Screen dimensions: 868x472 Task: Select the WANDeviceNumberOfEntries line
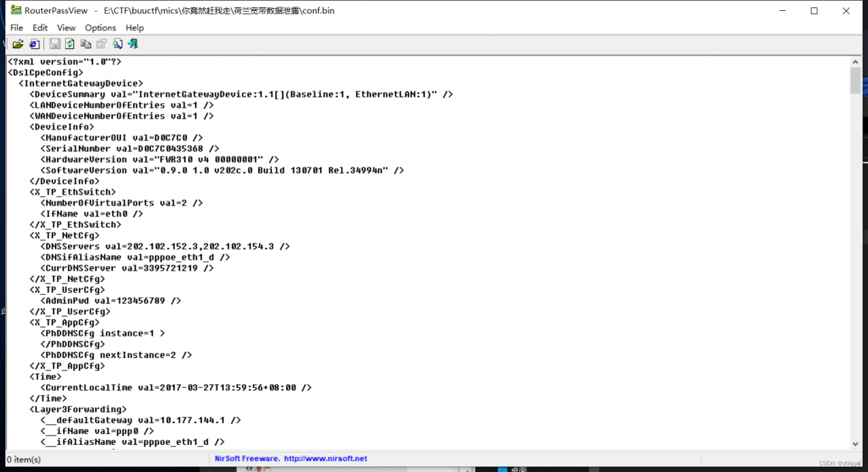click(121, 116)
